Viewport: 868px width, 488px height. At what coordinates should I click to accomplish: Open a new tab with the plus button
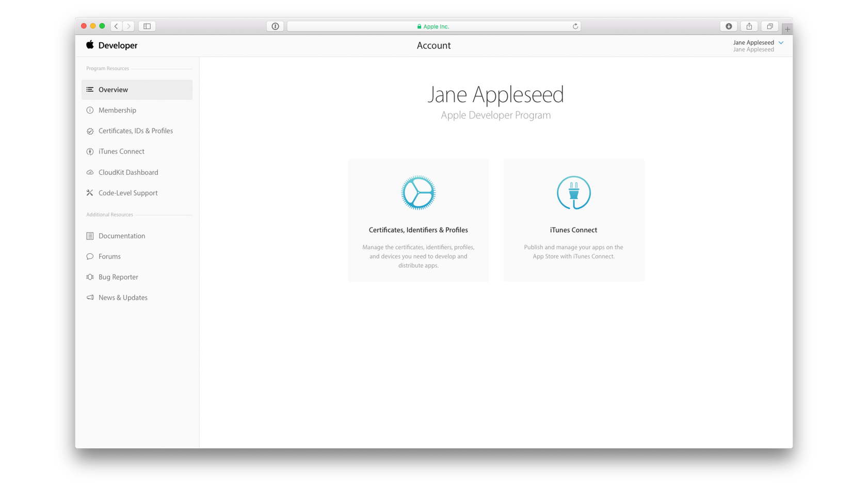pos(787,29)
